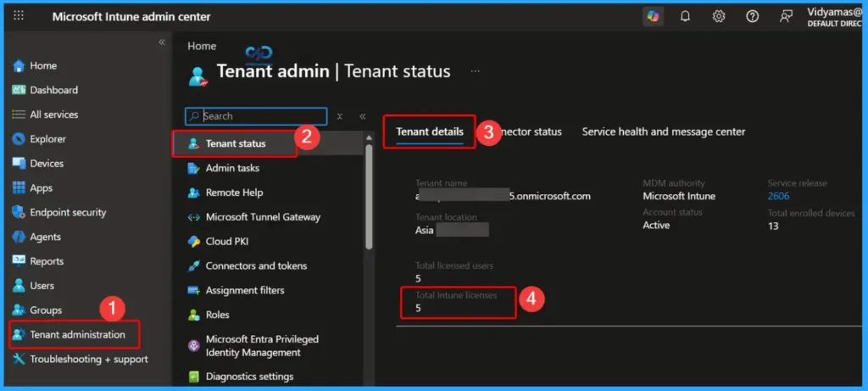Viewport: 868px width, 391px height.
Task: Launch Copilot from the top bar
Action: point(654,17)
